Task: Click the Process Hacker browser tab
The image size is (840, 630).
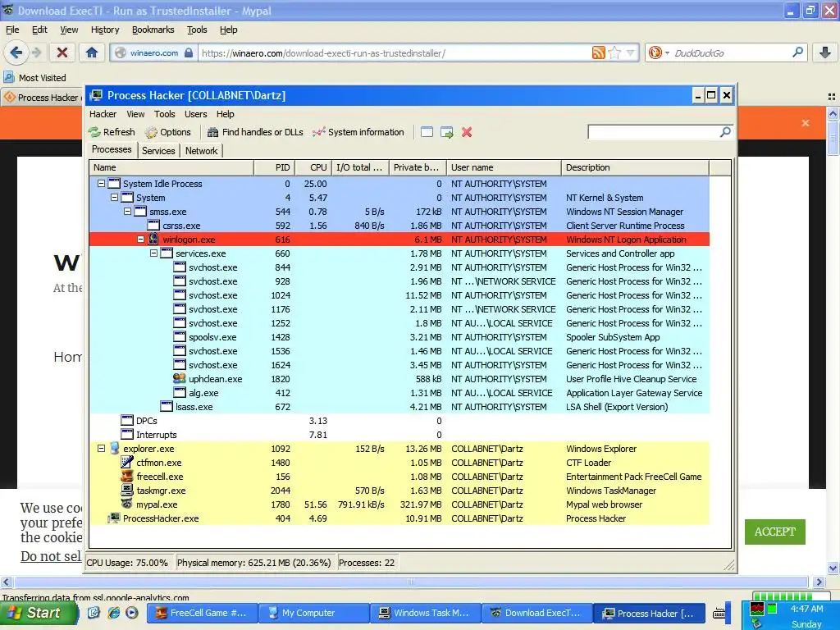Action: [x=43, y=98]
